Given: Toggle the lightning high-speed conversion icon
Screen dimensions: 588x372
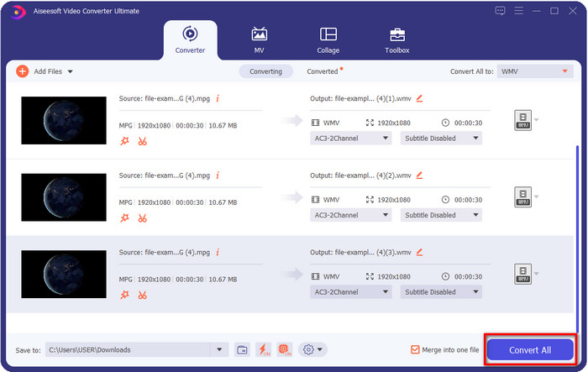Looking at the screenshot, I should click(x=263, y=350).
